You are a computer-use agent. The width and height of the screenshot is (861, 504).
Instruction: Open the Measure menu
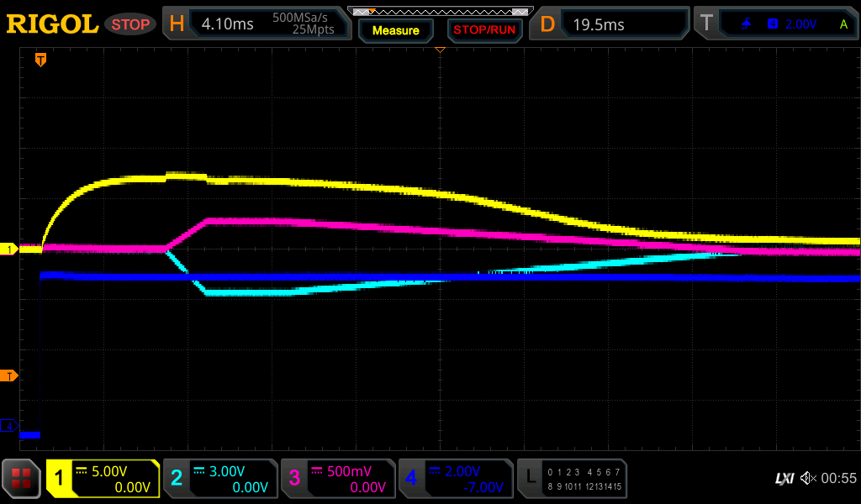tap(395, 30)
